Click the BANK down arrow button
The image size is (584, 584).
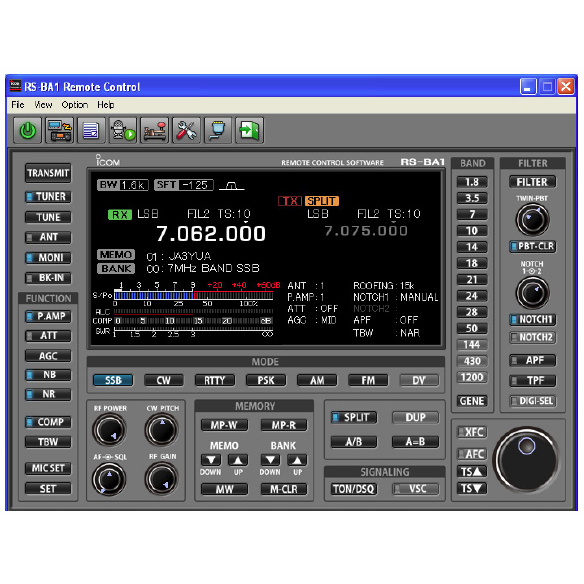[270, 460]
